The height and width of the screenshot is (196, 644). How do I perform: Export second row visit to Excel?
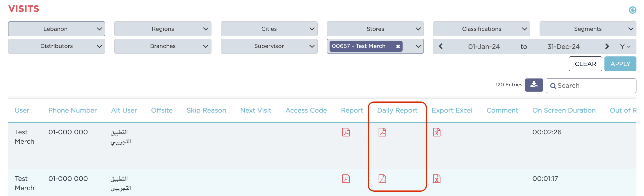[x=437, y=179]
